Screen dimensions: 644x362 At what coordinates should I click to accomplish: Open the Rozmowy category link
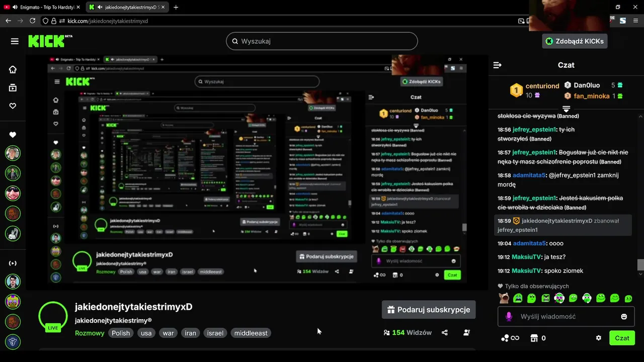(x=90, y=333)
